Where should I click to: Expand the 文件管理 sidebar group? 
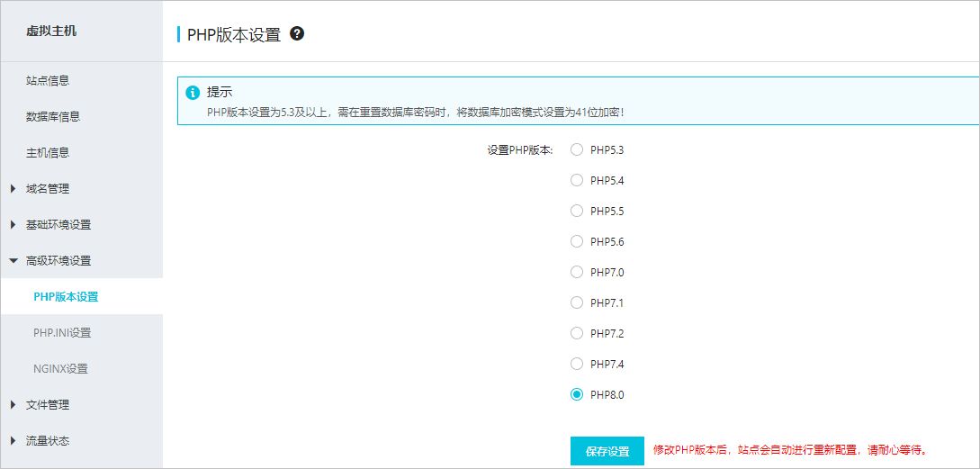point(47,405)
